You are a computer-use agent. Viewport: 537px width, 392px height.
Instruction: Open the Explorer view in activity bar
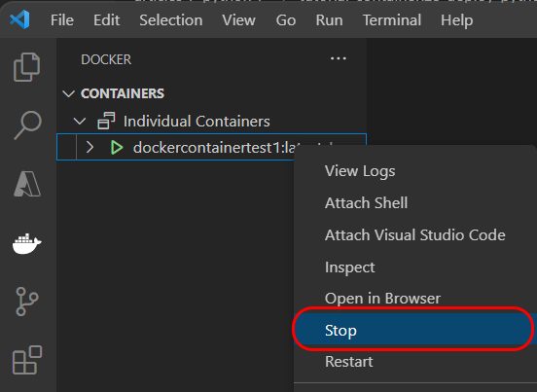26,67
